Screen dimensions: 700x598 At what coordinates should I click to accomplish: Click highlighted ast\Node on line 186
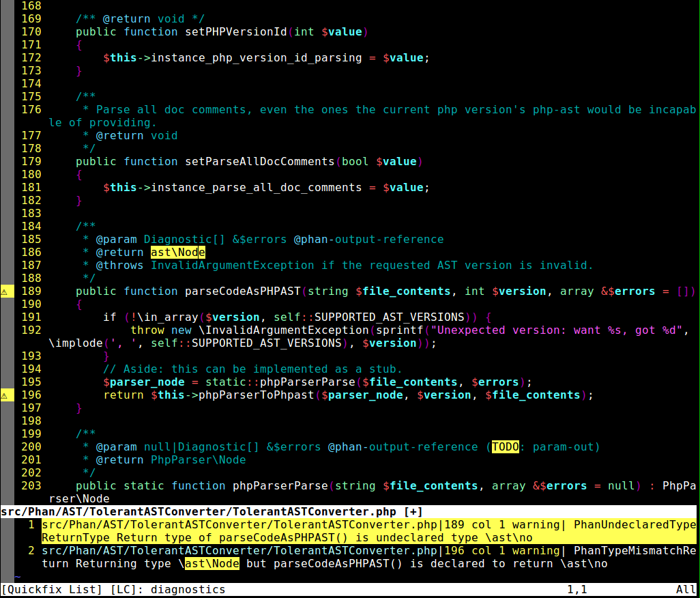click(177, 253)
